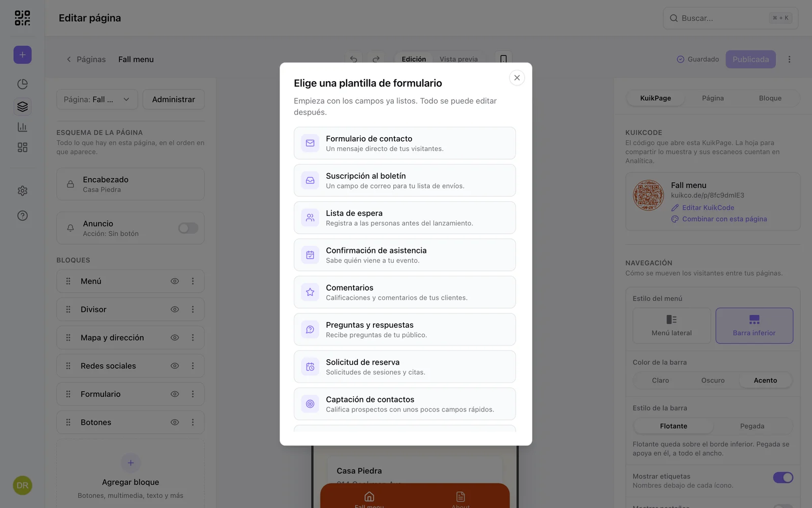
Task: Switch to the Página tab
Action: (x=713, y=98)
